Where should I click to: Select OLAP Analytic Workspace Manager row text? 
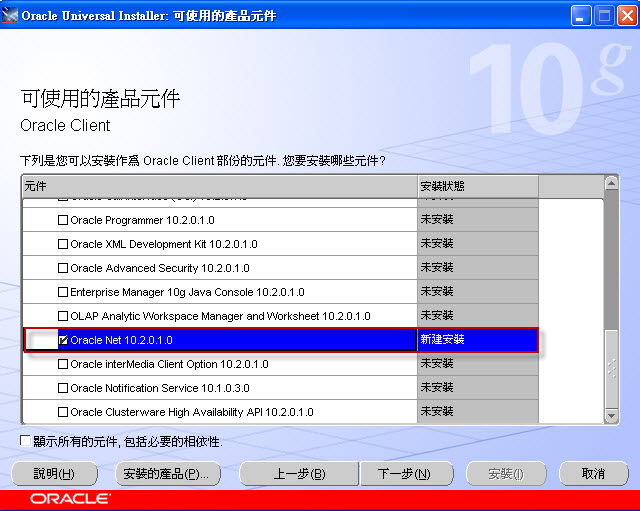(x=220, y=316)
